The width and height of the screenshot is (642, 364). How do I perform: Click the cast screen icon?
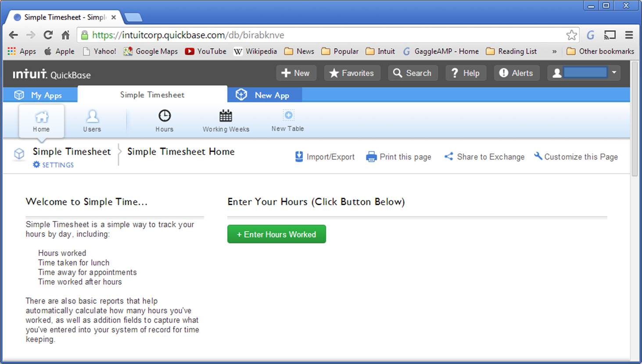pos(610,35)
